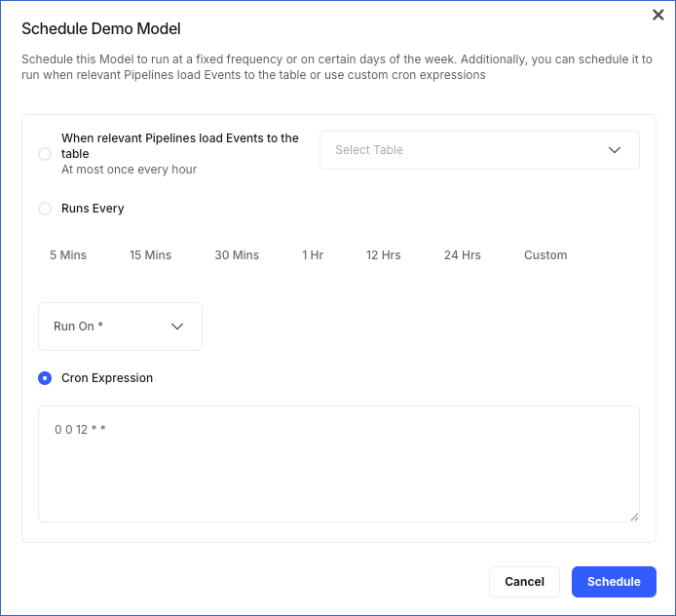Viewport: 676px width, 616px height.
Task: Choose the Custom frequency option
Action: point(545,255)
